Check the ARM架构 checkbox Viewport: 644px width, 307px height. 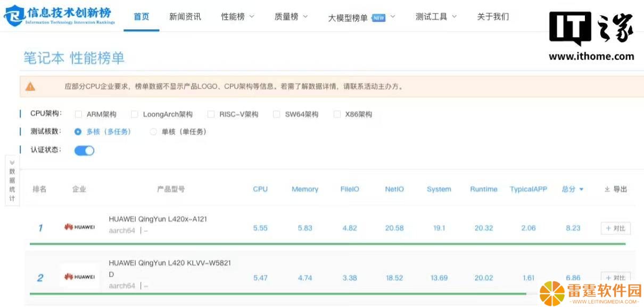(79, 114)
